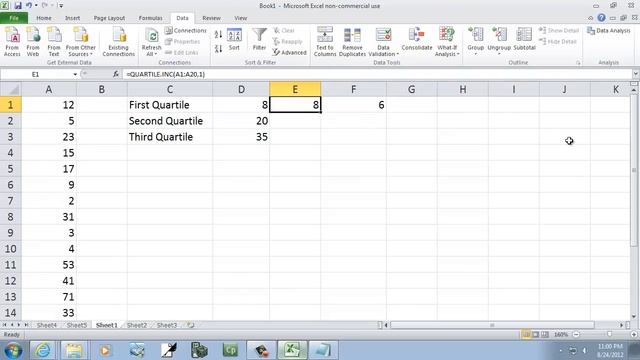Viewport: 640px width, 360px height.
Task: Open Existing Connections
Action: 118,42
